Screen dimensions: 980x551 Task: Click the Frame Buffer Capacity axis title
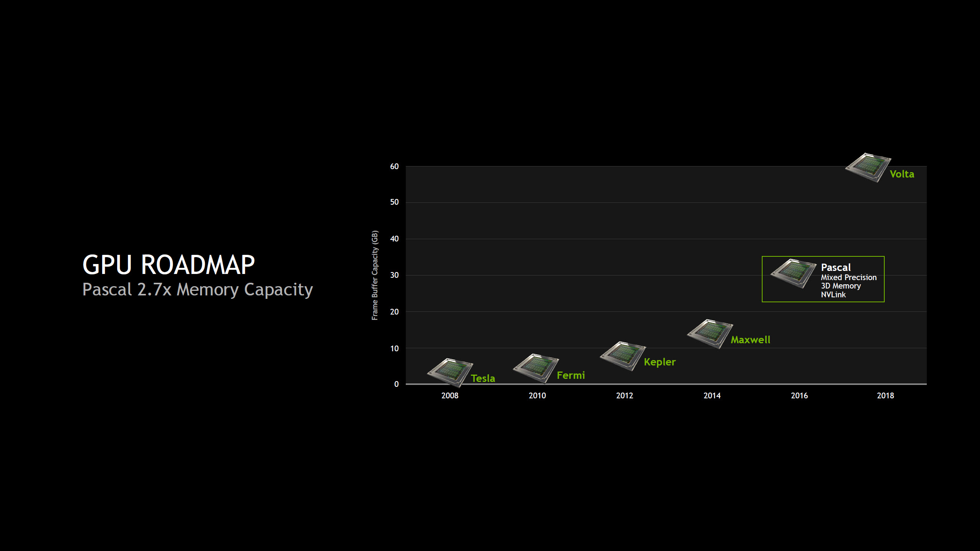tap(375, 275)
